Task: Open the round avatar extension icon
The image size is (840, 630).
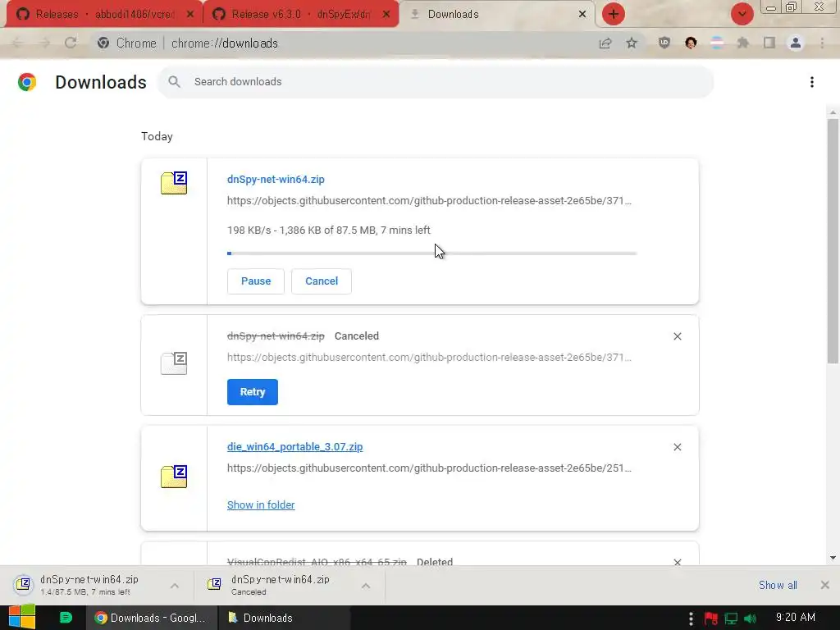Action: 691,43
